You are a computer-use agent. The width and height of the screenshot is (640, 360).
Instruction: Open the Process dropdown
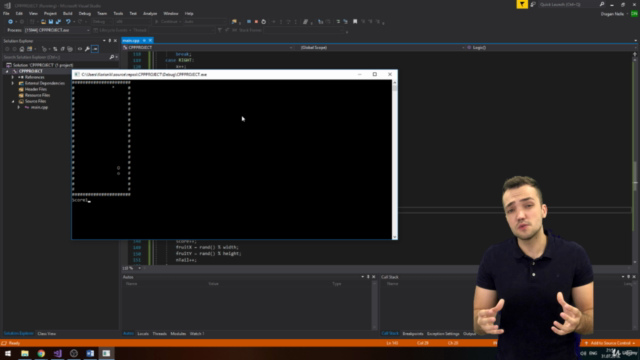88,30
